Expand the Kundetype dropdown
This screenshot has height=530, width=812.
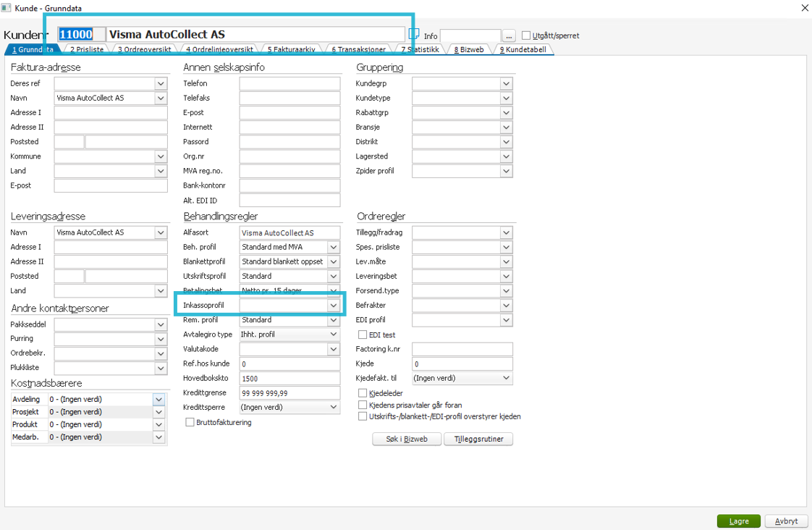507,98
